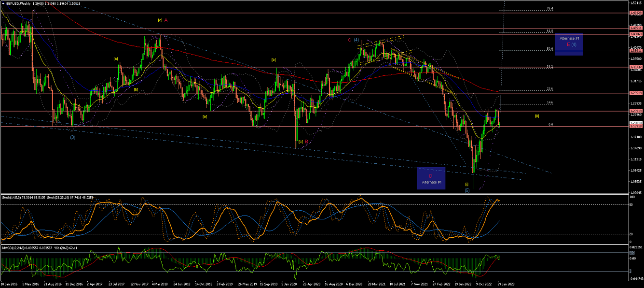
Task: Select the 61.8 Fibonacci level label
Action: click(x=549, y=30)
